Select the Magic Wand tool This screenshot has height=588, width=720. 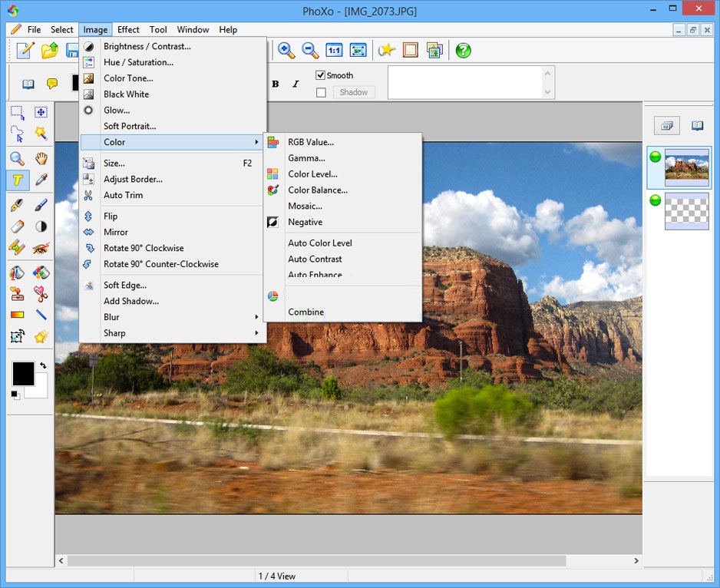pos(41,134)
